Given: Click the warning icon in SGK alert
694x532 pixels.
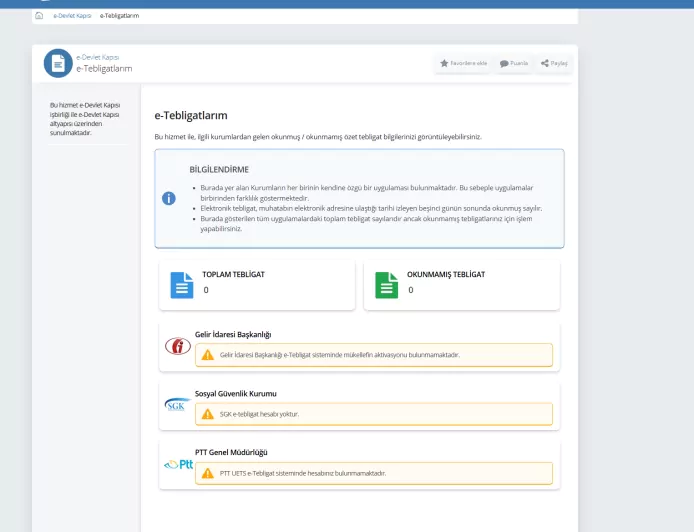Looking at the screenshot, I should point(208,414).
